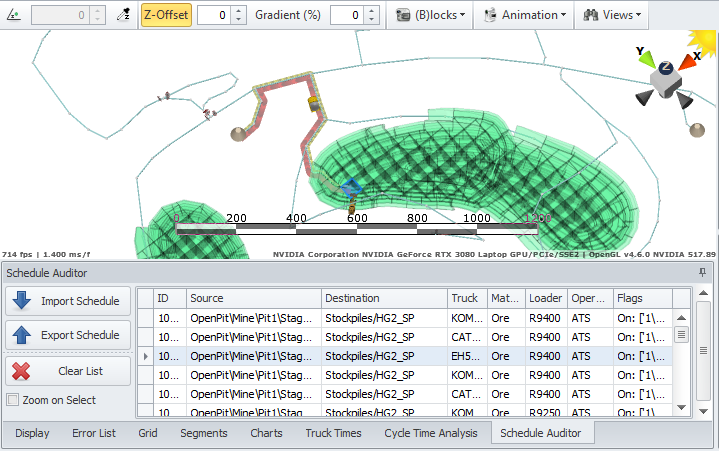The height and width of the screenshot is (451, 719).
Task: Increment the Gradient (%) spinner value
Action: (373, 10)
